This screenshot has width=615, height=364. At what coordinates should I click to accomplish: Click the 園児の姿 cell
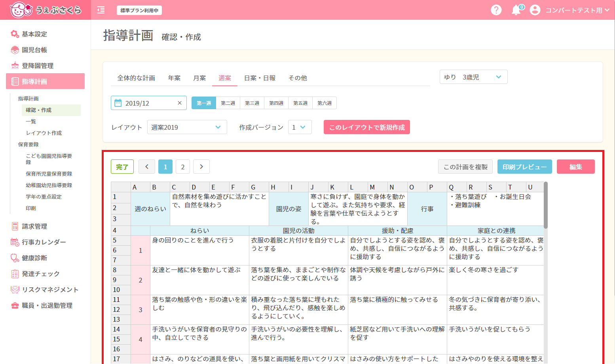[x=289, y=209]
